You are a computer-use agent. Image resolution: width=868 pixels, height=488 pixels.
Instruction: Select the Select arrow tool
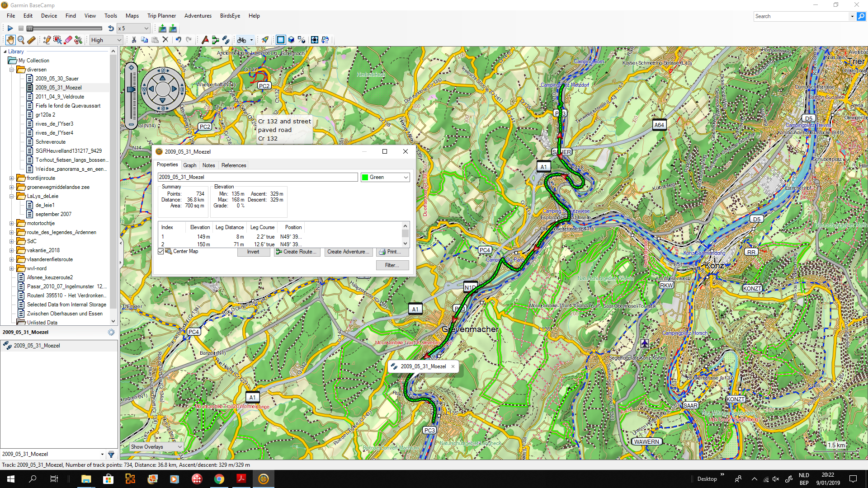tap(57, 40)
